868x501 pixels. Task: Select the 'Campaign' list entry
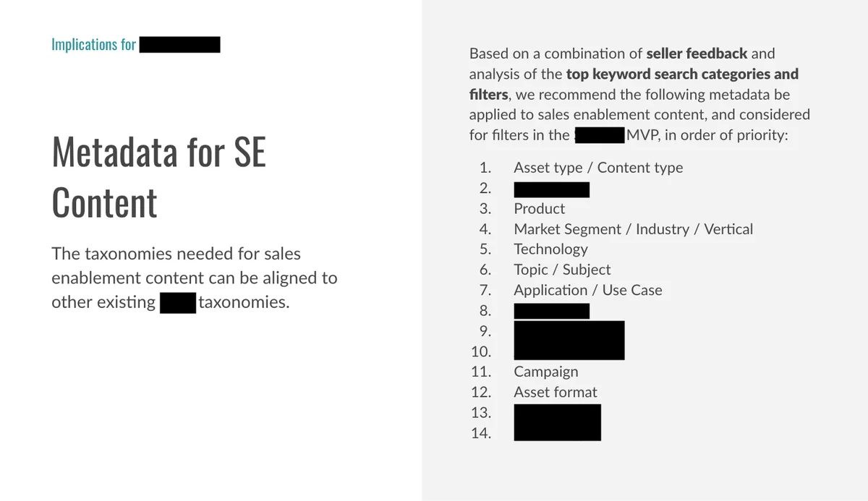(x=546, y=372)
